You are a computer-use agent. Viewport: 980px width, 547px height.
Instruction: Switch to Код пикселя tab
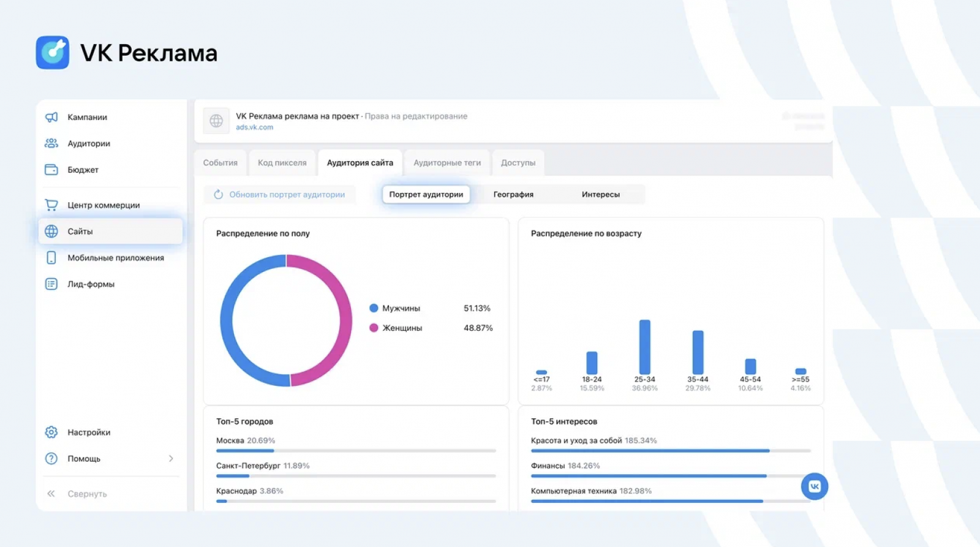click(282, 163)
